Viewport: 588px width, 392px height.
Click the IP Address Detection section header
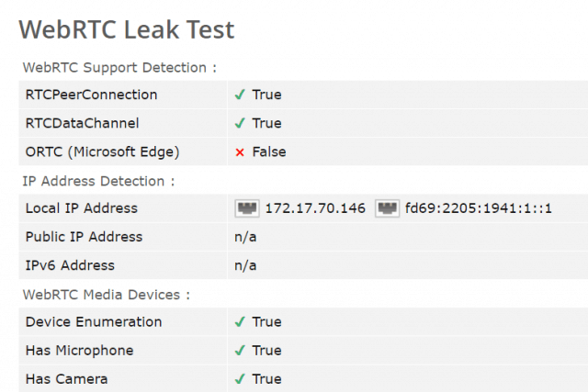click(x=98, y=181)
